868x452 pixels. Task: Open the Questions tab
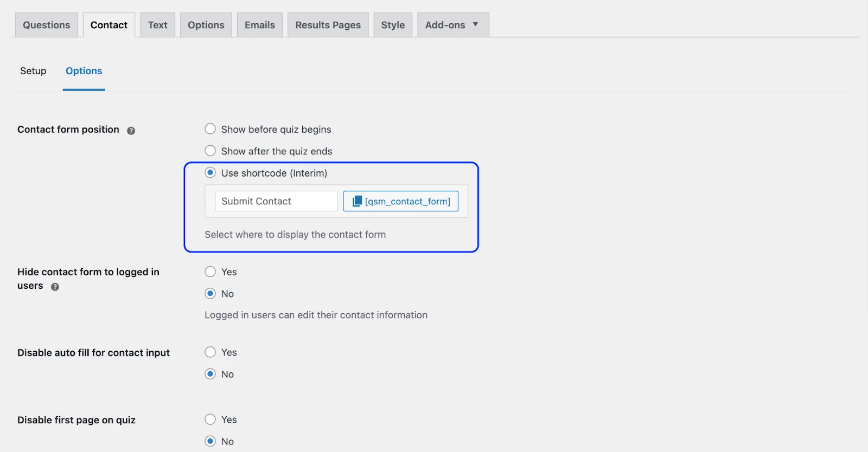point(47,25)
